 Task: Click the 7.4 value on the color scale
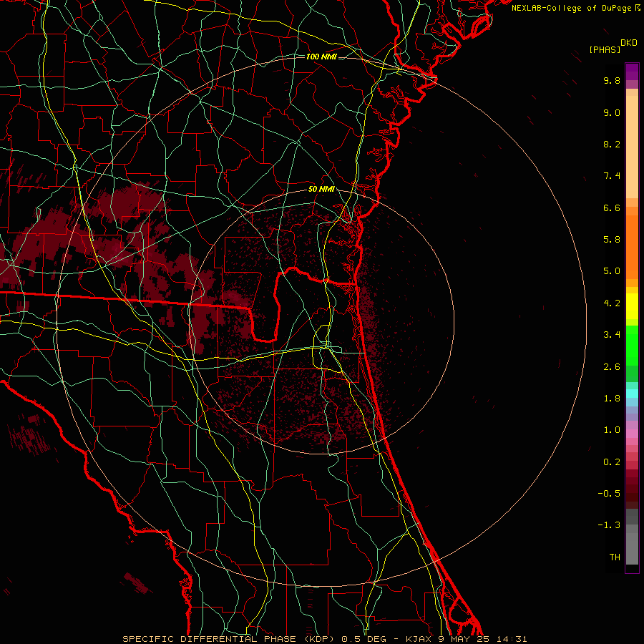pyautogui.click(x=612, y=176)
